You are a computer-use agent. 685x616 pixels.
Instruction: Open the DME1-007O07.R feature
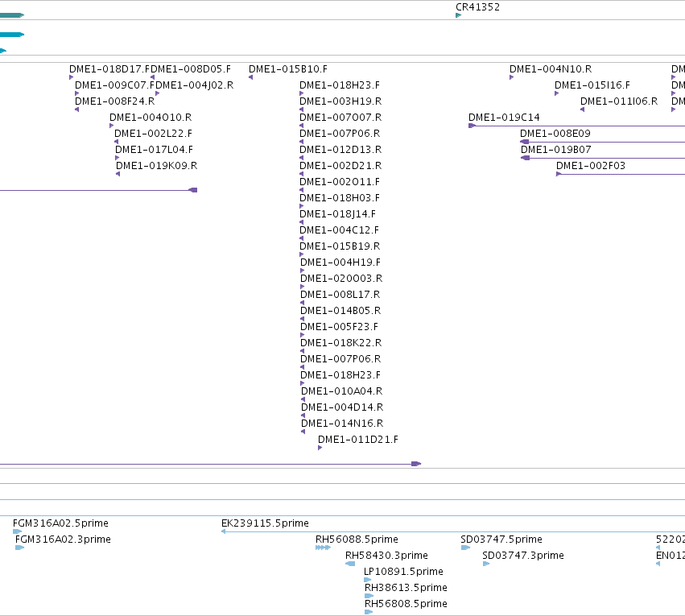[x=340, y=118]
